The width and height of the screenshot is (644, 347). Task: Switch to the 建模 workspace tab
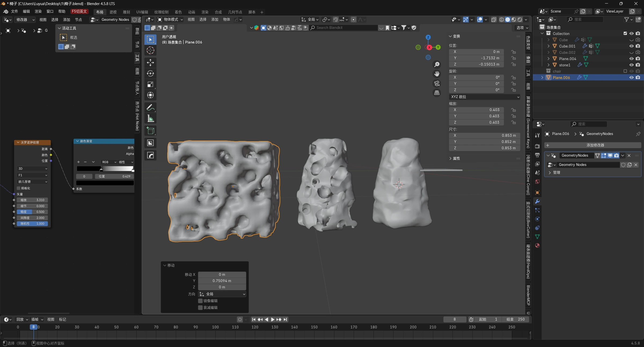[x=113, y=12]
